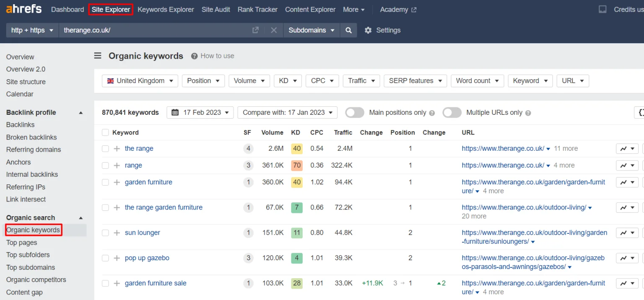
Task: Open position chart for 'garden furniture' row
Action: click(627, 182)
